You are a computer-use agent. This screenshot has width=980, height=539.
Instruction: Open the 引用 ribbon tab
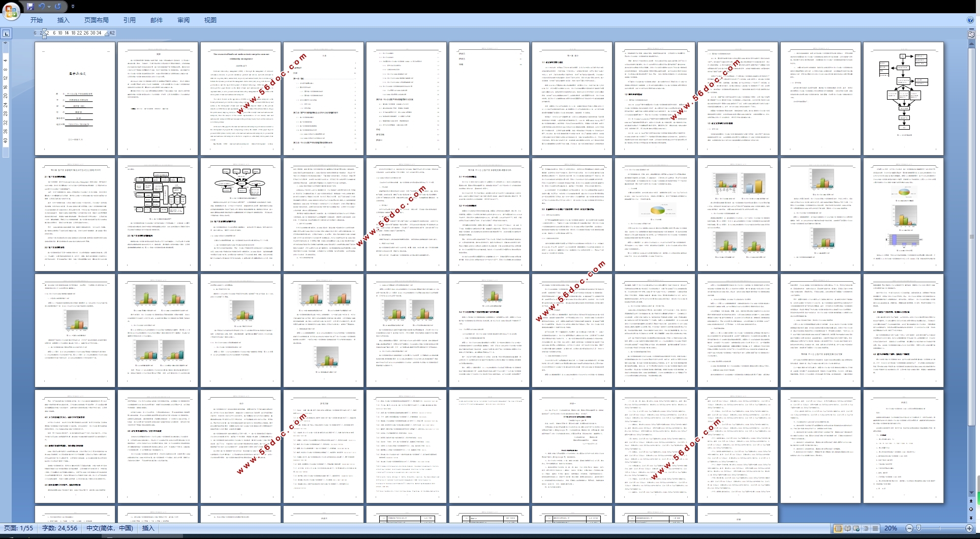[x=130, y=20]
